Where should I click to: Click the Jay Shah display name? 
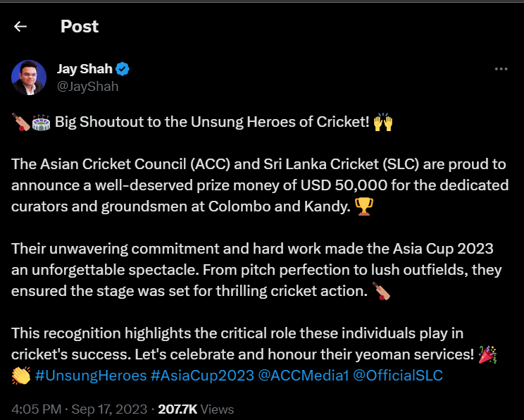pyautogui.click(x=85, y=69)
